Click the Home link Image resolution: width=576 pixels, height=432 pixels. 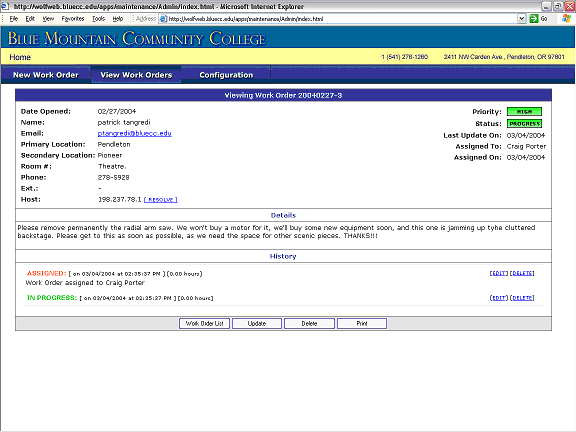[x=20, y=57]
